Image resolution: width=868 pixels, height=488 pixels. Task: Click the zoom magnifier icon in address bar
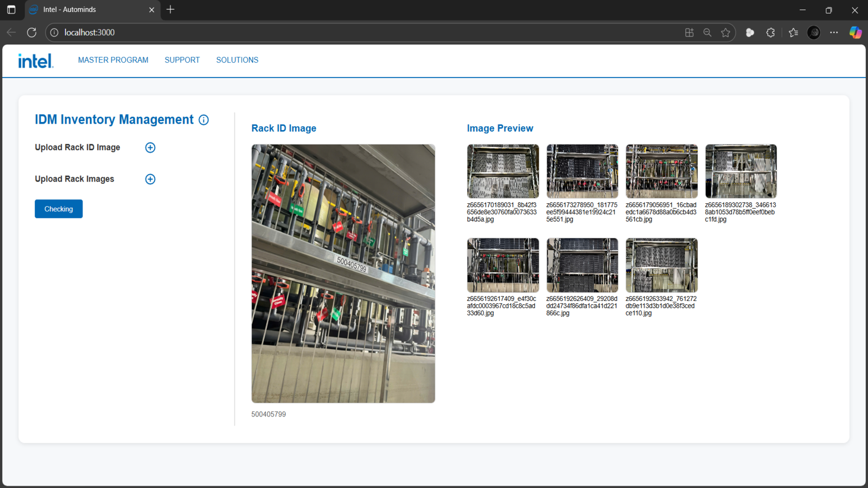(x=707, y=33)
